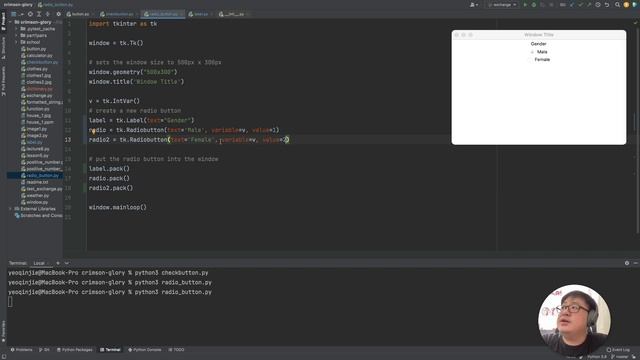Toggle the Project tool window side tab
640x360 pixels.
(3, 21)
